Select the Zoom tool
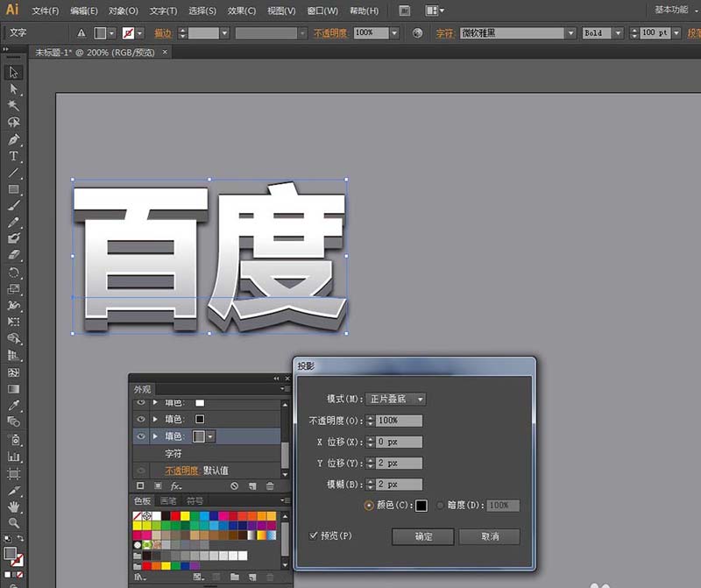Screen dimensions: 701x588 [13, 522]
